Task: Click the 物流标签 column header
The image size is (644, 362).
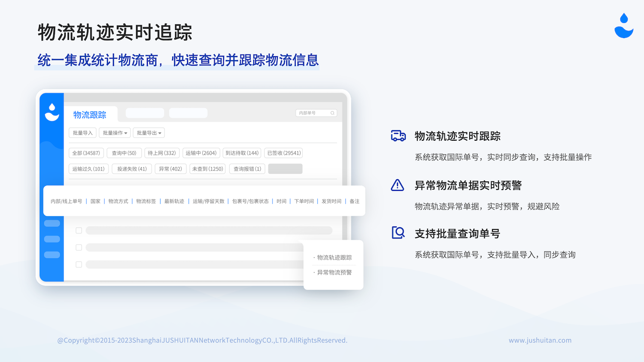Action: [x=146, y=201]
